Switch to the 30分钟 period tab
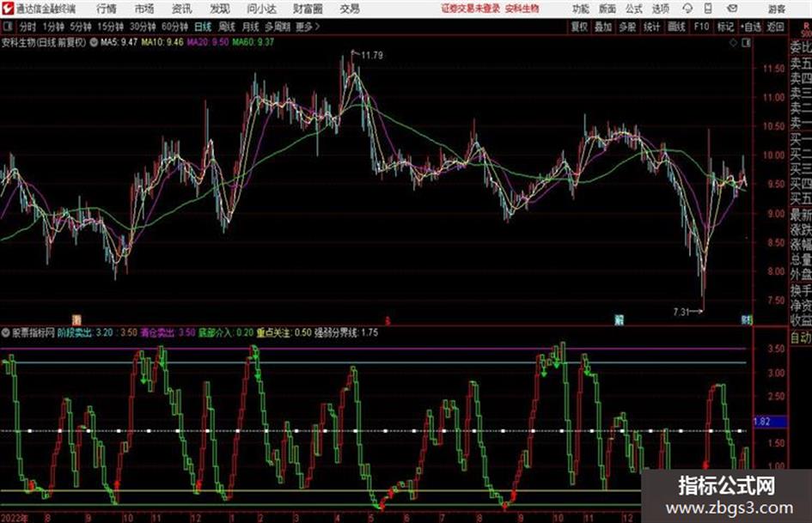Image resolution: width=812 pixels, height=523 pixels. point(143,27)
